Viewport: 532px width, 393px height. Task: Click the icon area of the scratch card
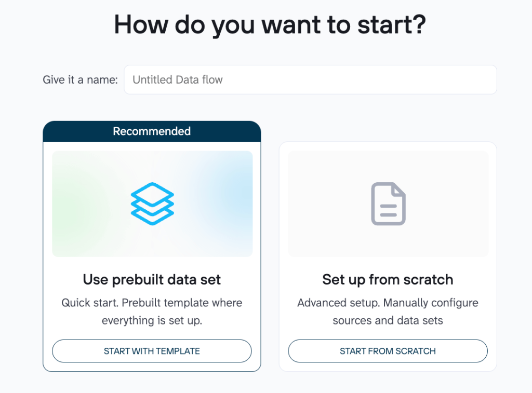click(x=388, y=204)
